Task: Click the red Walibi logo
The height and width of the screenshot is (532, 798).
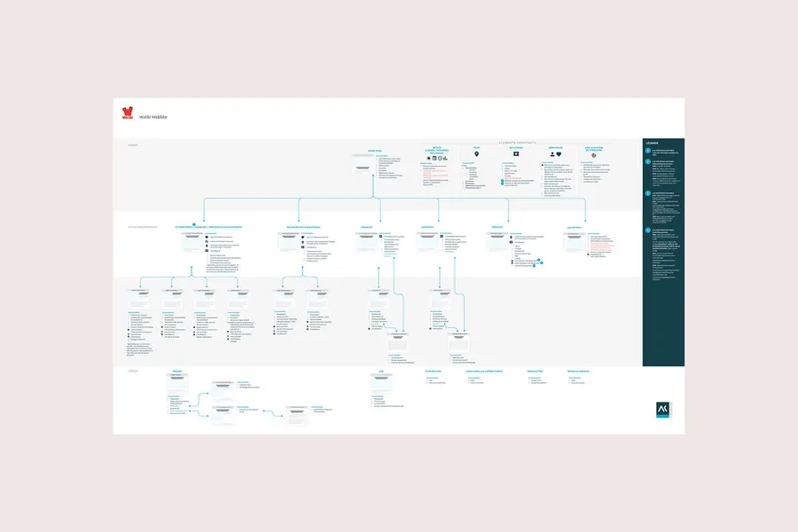Action: coord(127,113)
